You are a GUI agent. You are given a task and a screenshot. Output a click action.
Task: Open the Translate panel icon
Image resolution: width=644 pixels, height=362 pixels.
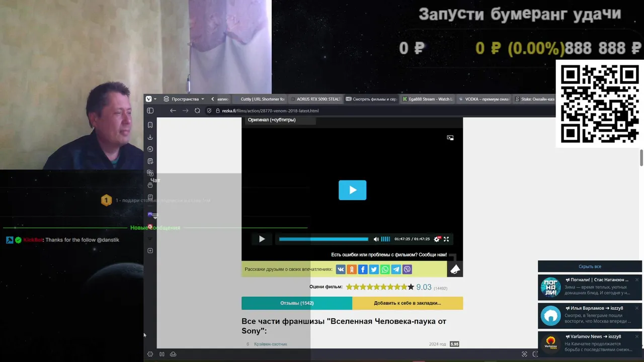[x=150, y=173]
